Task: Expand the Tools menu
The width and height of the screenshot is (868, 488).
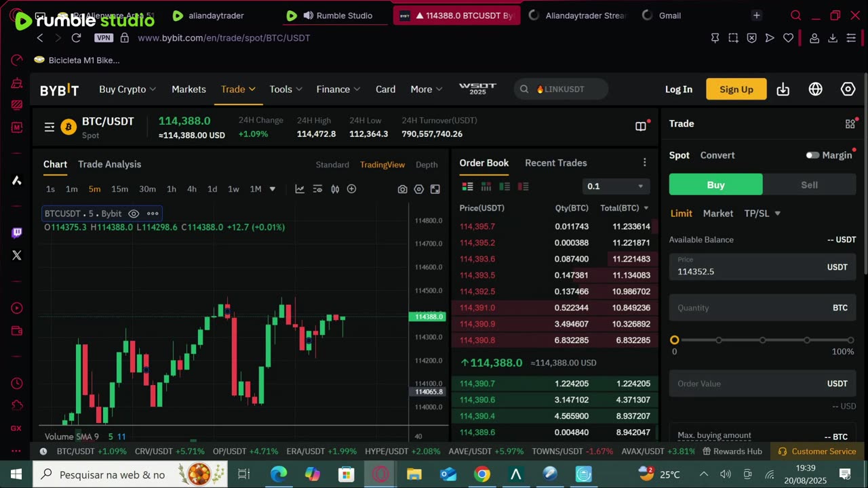Action: 286,89
